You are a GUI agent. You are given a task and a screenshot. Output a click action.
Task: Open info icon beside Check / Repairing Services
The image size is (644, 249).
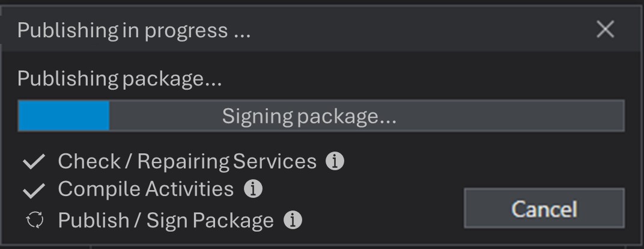[x=335, y=161]
